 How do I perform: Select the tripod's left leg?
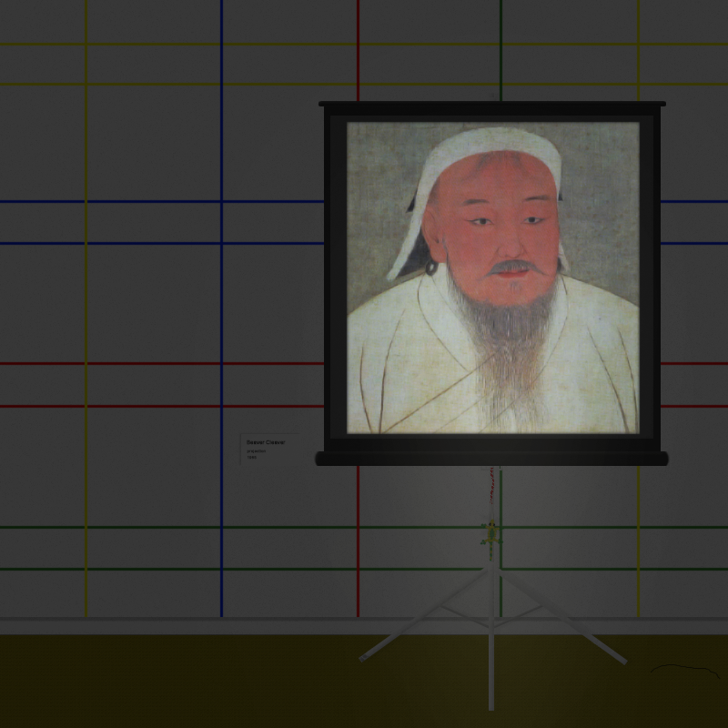tap(425, 613)
